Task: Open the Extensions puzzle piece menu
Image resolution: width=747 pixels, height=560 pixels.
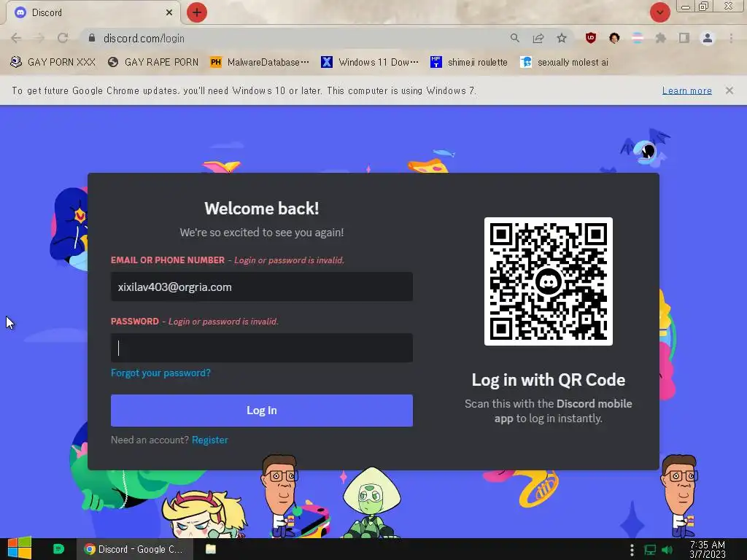Action: (x=661, y=38)
